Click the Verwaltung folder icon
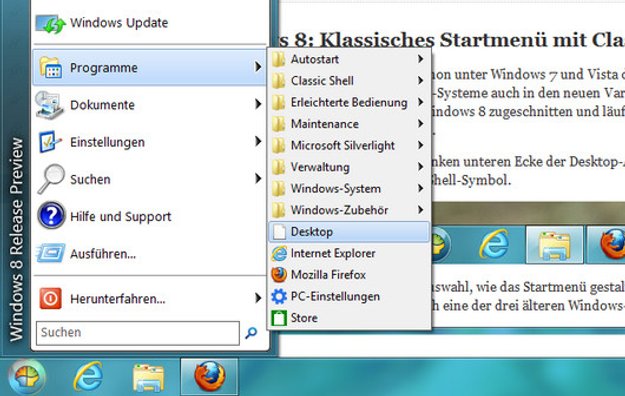This screenshot has height=396, width=625. [x=279, y=167]
